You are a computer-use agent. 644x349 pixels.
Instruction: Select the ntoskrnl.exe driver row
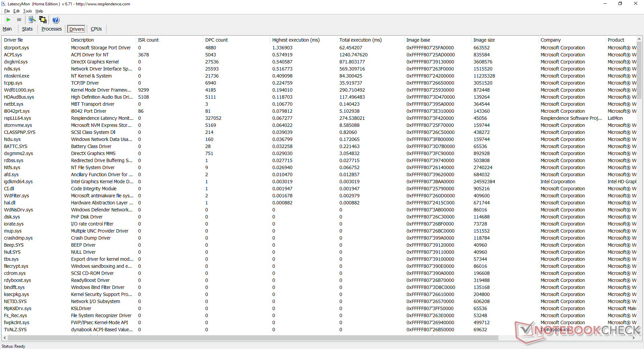point(319,76)
